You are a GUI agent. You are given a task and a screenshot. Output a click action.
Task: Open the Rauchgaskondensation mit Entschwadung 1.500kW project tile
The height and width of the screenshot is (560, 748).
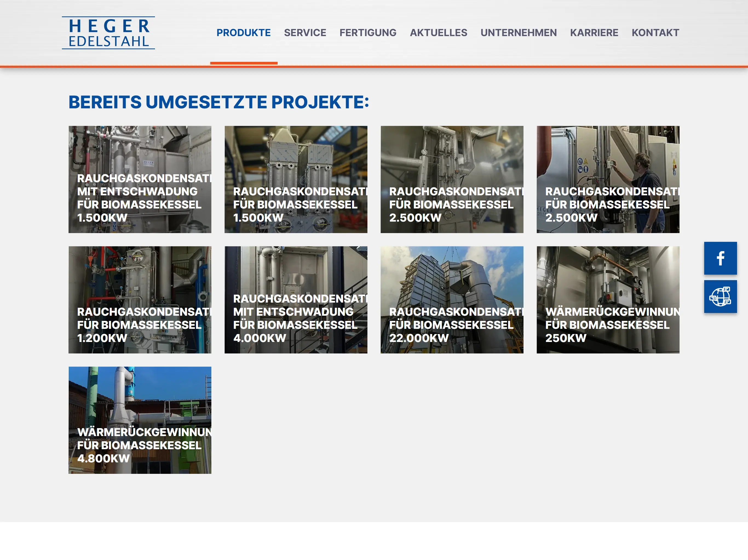[x=140, y=179]
